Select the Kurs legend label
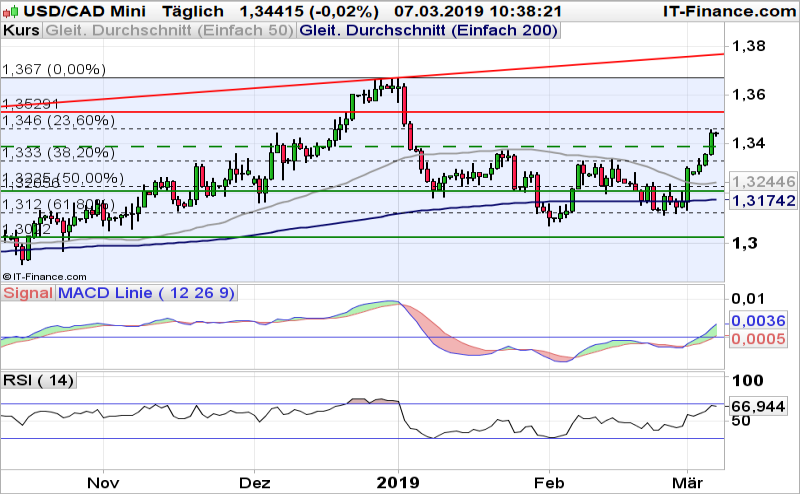Image resolution: width=800 pixels, height=494 pixels. pyautogui.click(x=21, y=31)
